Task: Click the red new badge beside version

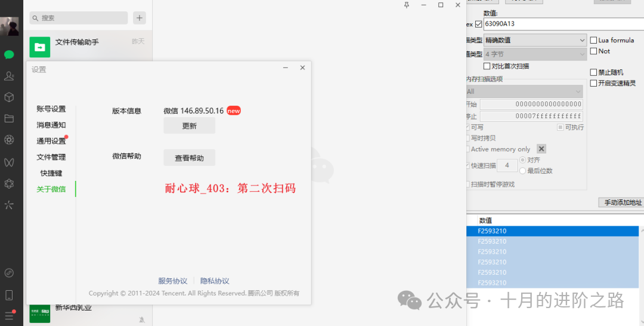Action: (x=234, y=110)
